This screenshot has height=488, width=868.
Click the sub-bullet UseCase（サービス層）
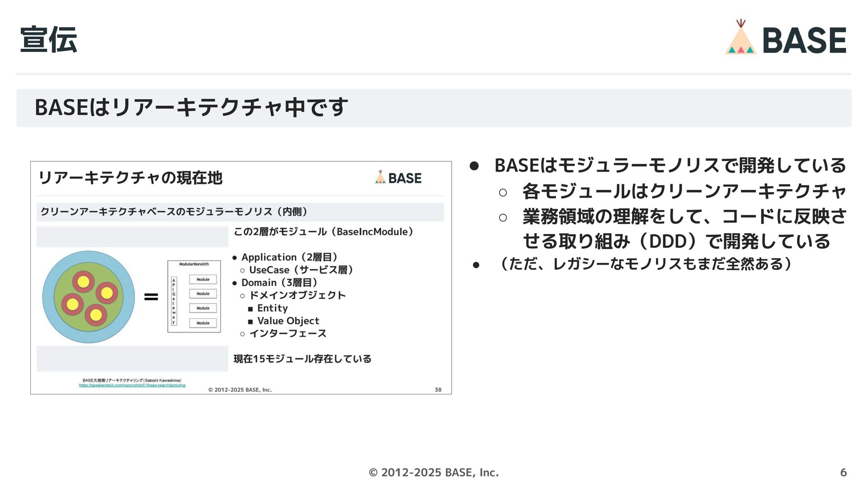click(x=301, y=270)
